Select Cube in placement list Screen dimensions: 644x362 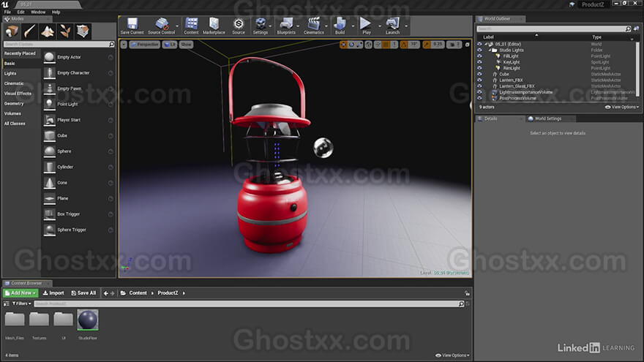78,135
